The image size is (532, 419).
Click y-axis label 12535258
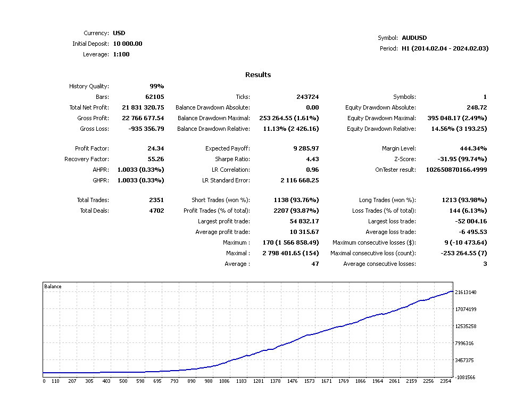click(465, 326)
